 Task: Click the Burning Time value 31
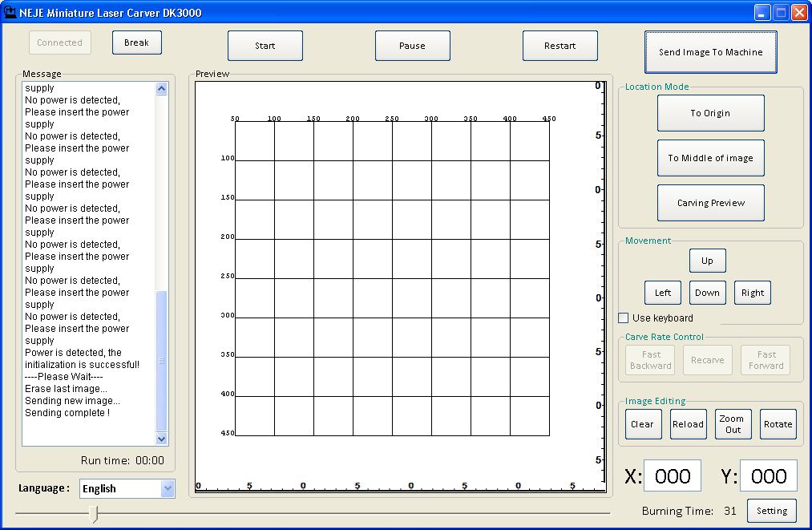[x=730, y=511]
